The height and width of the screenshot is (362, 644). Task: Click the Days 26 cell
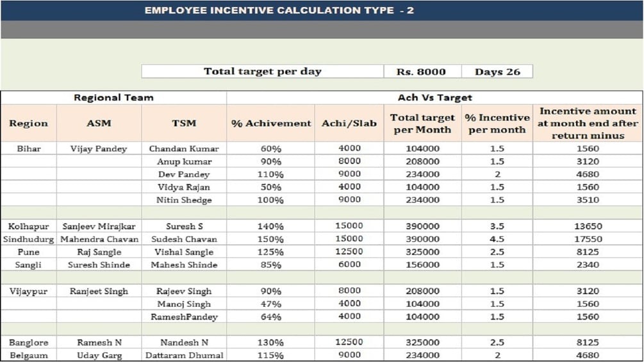pyautogui.click(x=497, y=71)
